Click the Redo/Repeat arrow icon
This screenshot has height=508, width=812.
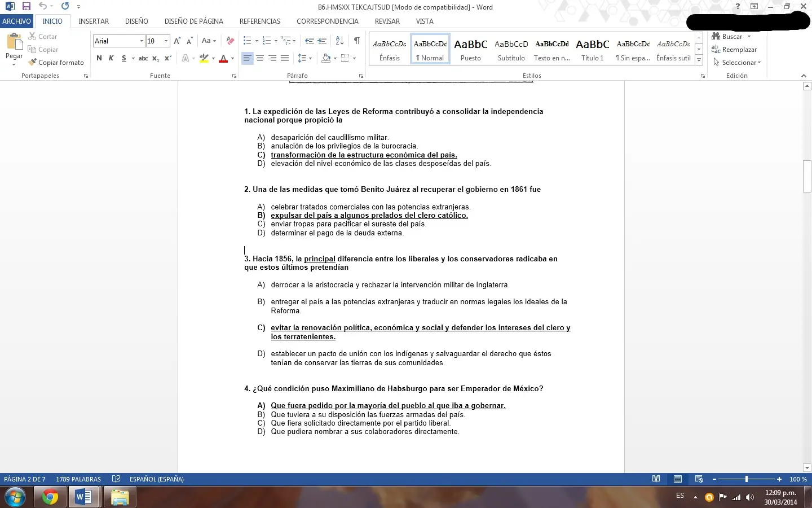65,7
